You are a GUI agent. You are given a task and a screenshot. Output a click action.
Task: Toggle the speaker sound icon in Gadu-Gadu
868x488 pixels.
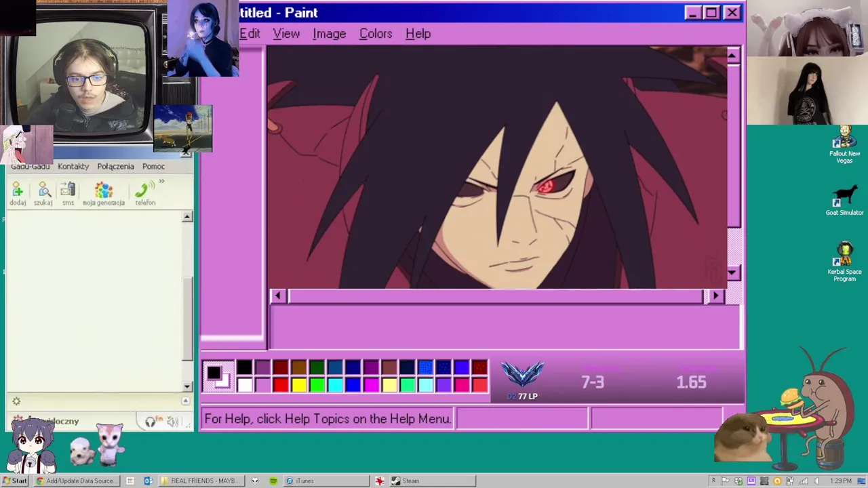pos(173,422)
